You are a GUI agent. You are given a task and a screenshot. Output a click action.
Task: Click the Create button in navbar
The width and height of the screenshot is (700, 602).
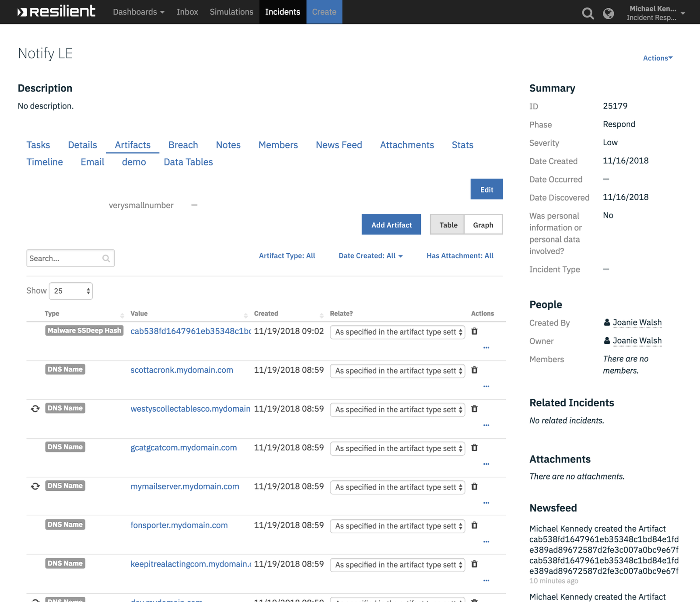click(x=324, y=12)
